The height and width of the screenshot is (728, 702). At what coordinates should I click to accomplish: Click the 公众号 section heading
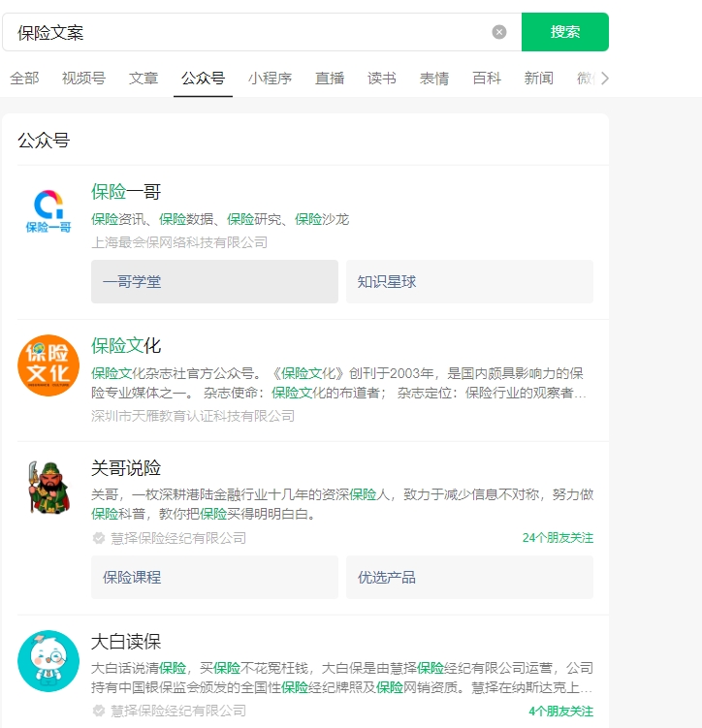coord(44,141)
